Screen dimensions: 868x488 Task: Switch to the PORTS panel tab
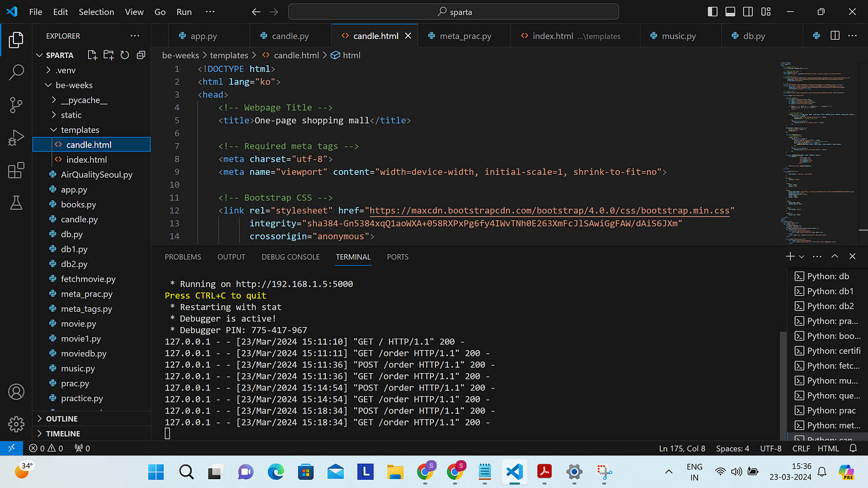pos(398,257)
